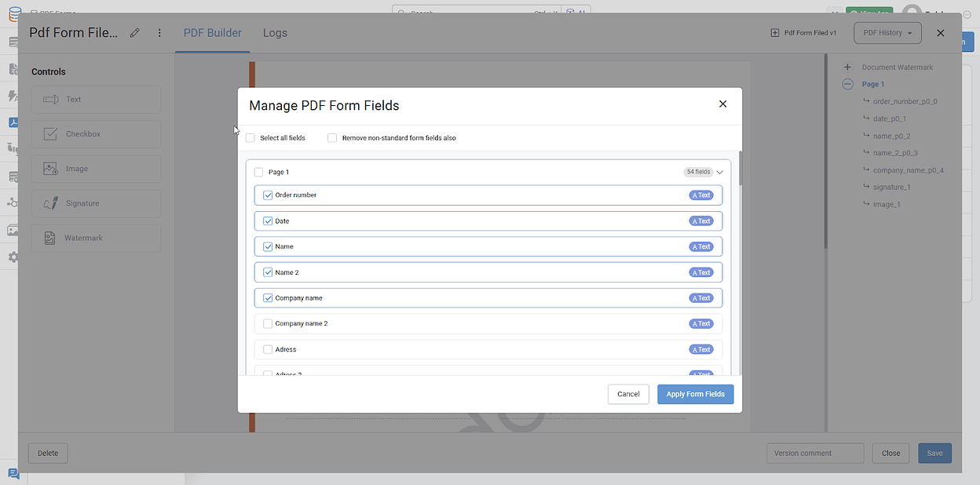The height and width of the screenshot is (485, 980).
Task: Select image_1 in the tree
Action: (x=887, y=204)
